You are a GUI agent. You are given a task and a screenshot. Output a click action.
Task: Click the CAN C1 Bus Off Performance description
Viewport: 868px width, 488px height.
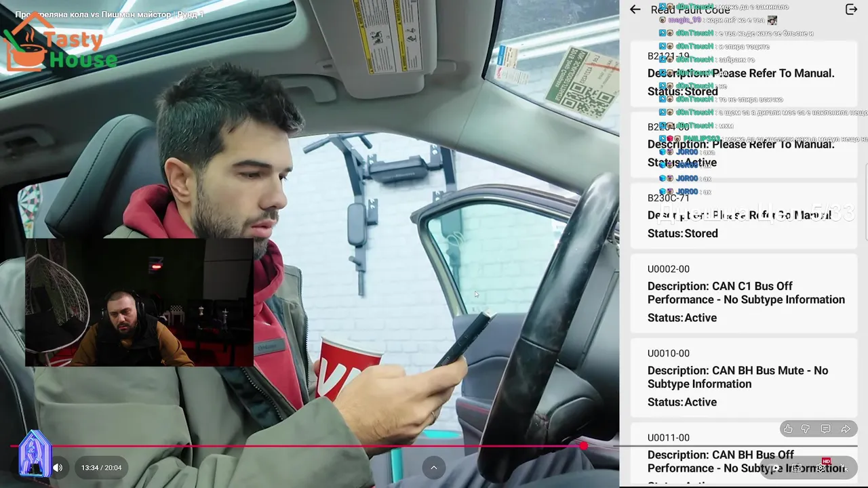point(746,293)
